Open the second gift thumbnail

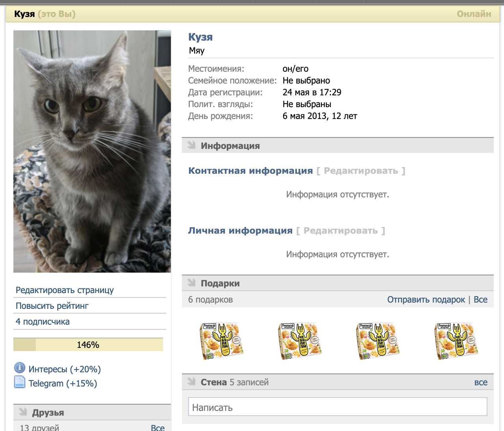pyautogui.click(x=300, y=341)
